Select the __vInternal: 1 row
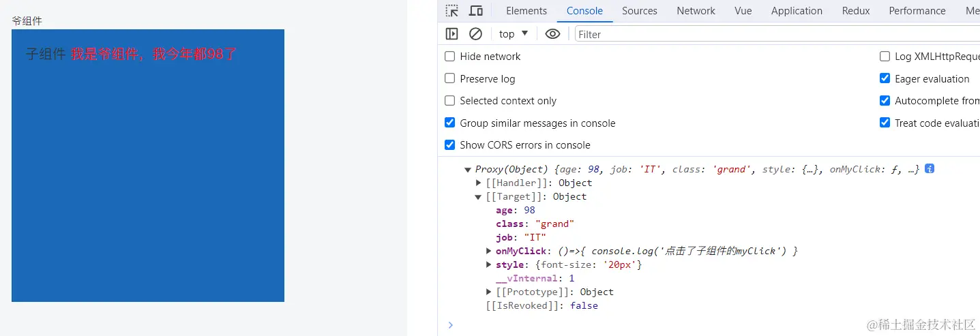Screen dimensions: 980x336 point(535,278)
